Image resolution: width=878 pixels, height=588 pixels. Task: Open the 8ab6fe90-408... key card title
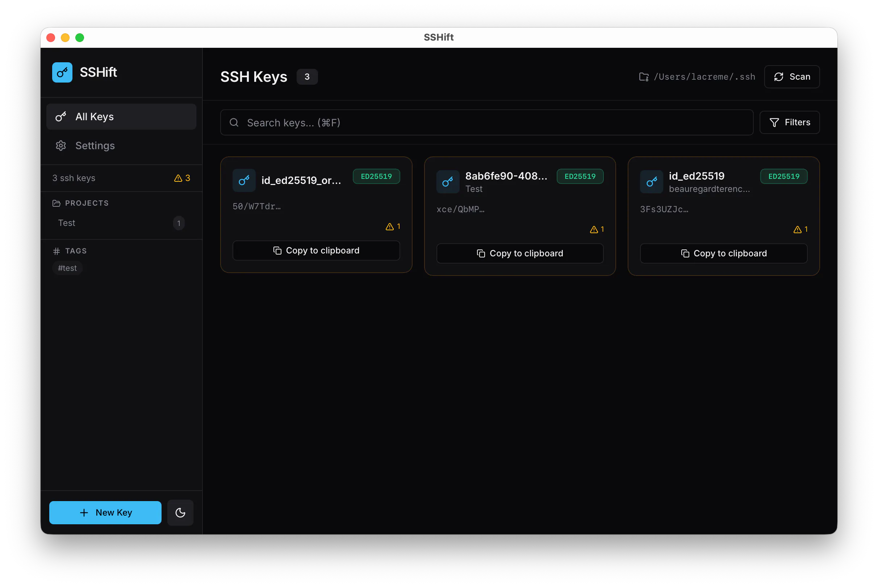pos(506,176)
